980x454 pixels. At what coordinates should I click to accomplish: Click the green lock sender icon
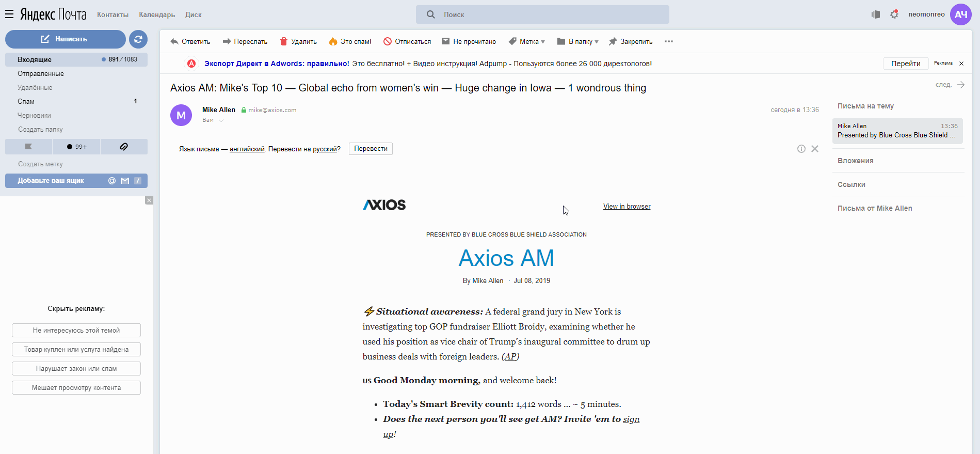point(244,110)
